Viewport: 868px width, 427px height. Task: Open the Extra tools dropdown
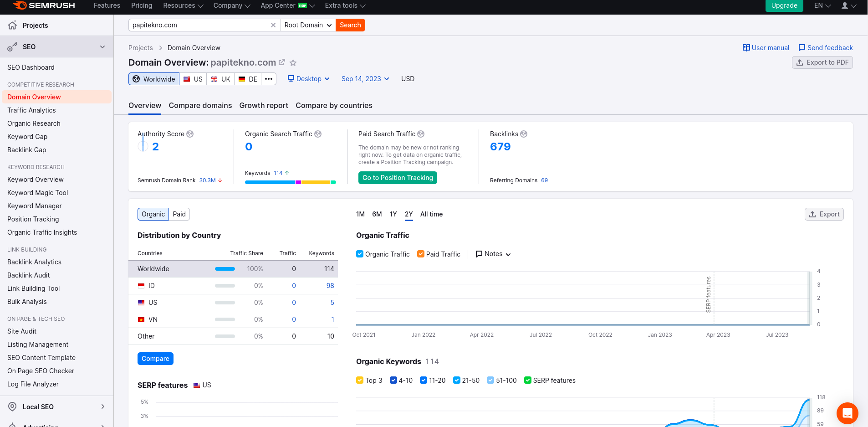tap(345, 5)
